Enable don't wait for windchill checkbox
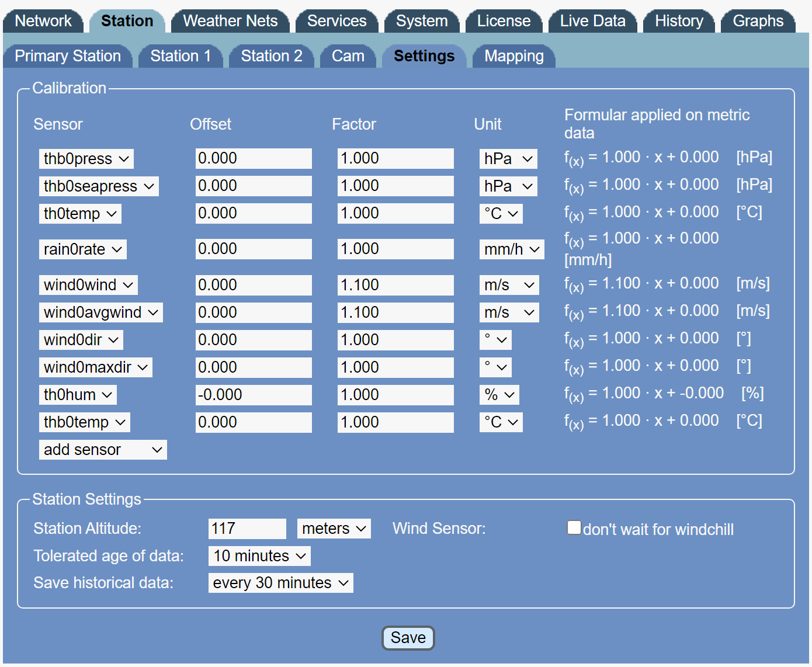 (x=574, y=528)
